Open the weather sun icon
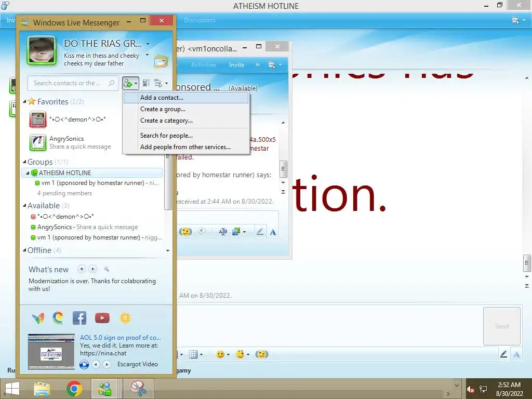Screen dimensions: 532x399 click(125, 318)
